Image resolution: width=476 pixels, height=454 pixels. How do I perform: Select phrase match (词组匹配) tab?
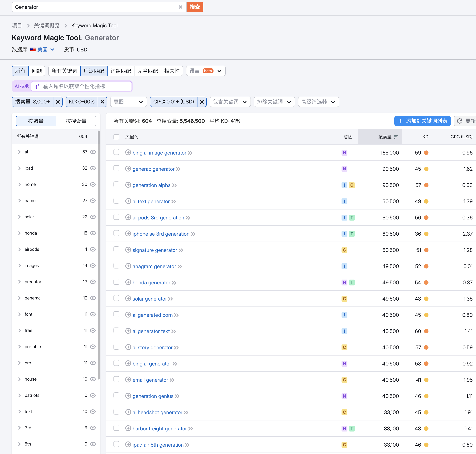[121, 71]
